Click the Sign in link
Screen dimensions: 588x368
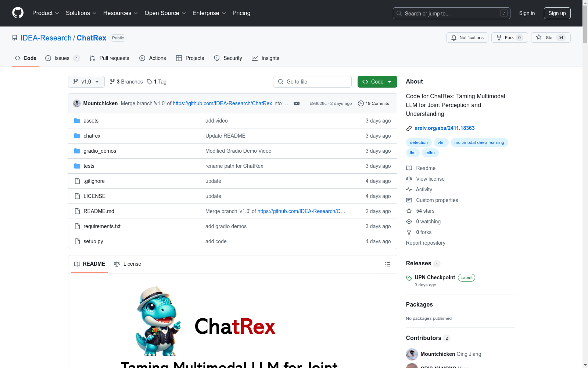click(x=527, y=13)
